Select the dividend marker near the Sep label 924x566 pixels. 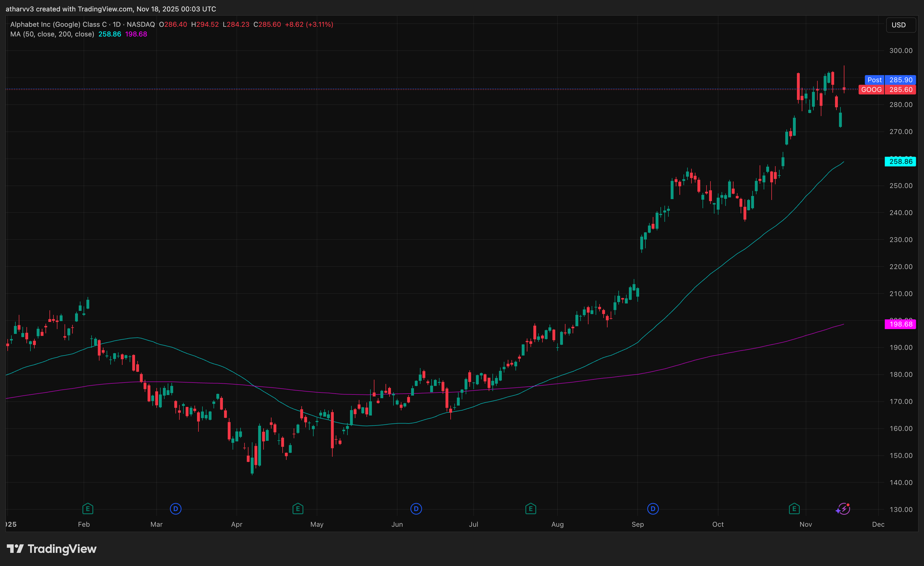tap(653, 509)
